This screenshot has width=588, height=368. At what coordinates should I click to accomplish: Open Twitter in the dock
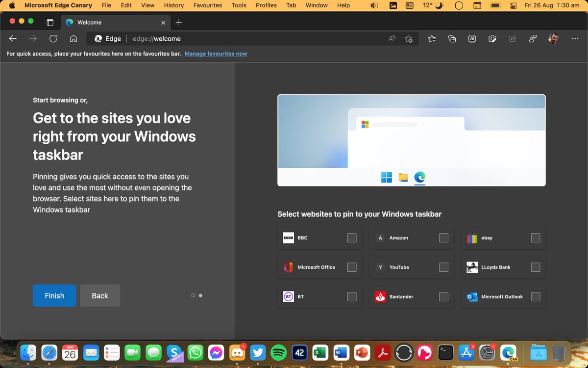point(258,352)
